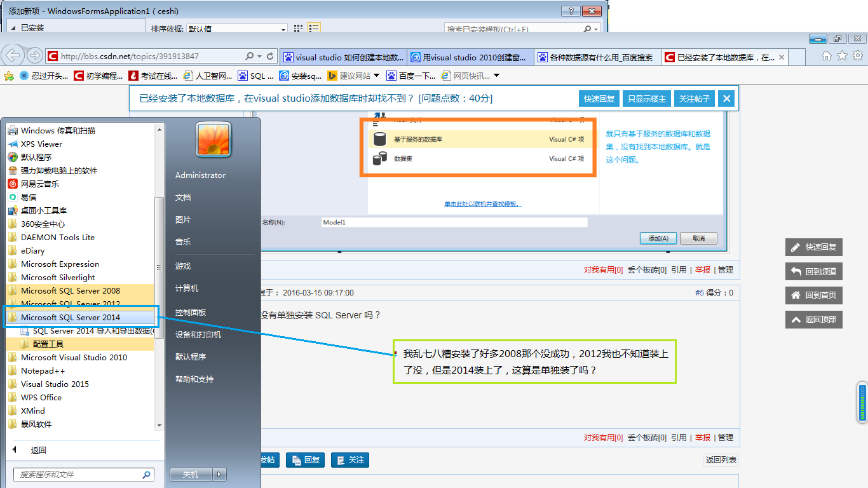The height and width of the screenshot is (488, 868).
Task: Open 游戏 from the Start menu
Action: [183, 266]
